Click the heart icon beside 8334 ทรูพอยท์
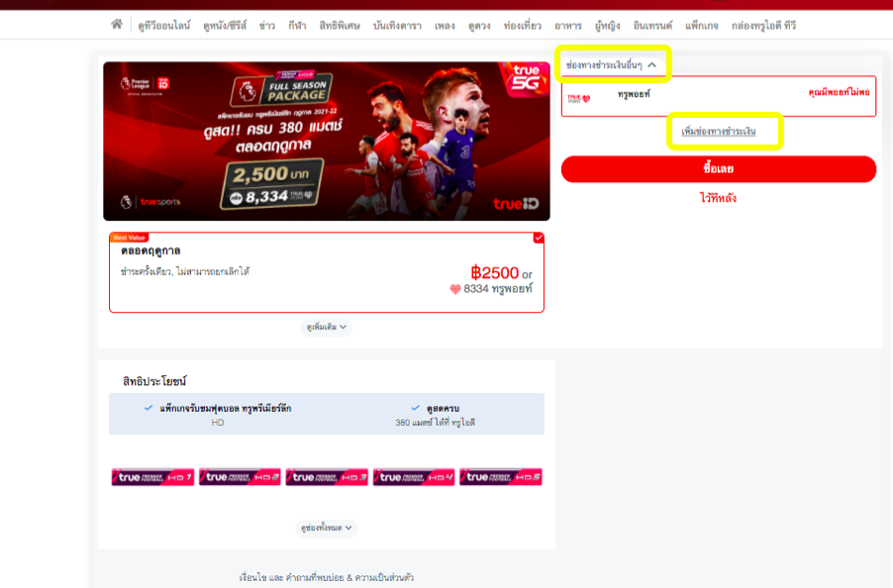 (455, 289)
